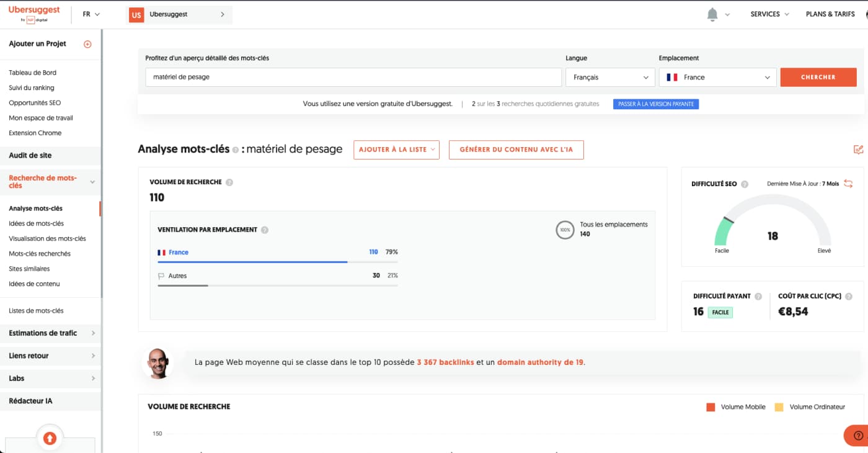Click Ventilation par emplacement help icon
This screenshot has width=868, height=453.
[x=265, y=230]
